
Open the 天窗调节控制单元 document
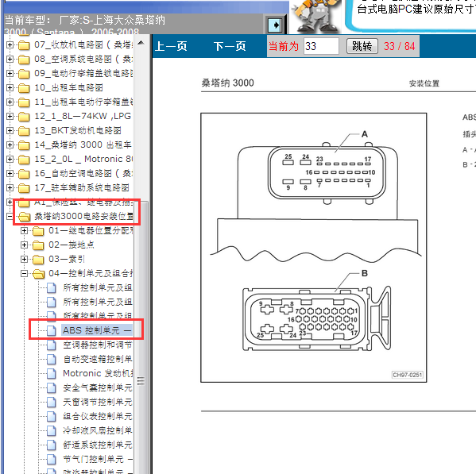pos(98,402)
